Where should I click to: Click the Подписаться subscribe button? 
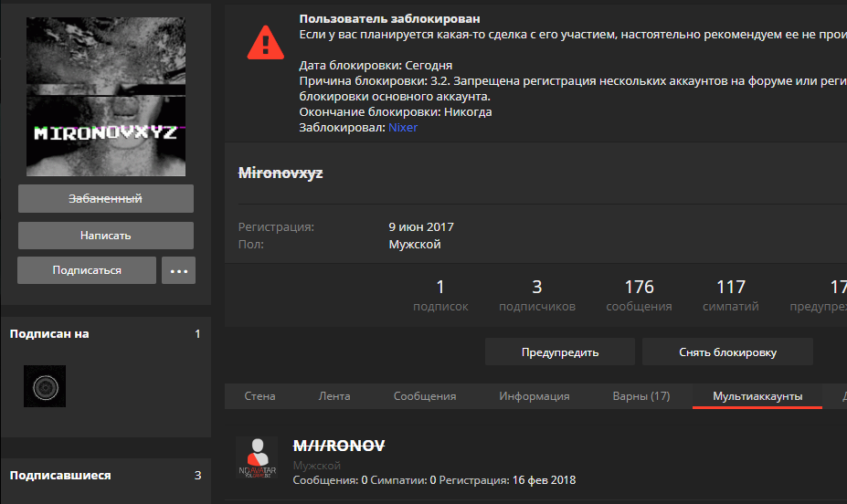click(x=87, y=270)
